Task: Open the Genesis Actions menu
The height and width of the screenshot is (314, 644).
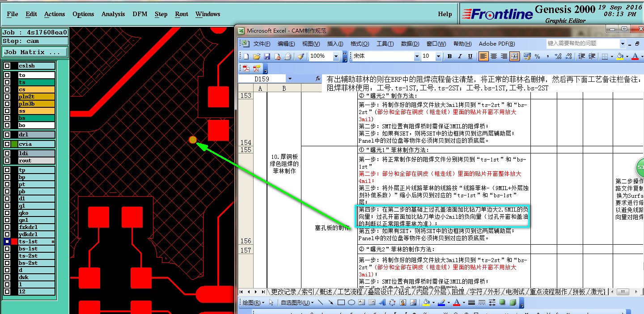Action: point(55,14)
